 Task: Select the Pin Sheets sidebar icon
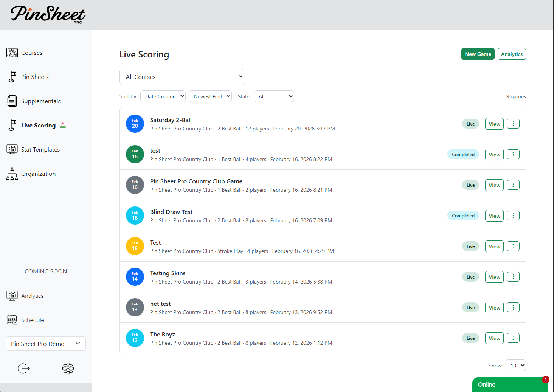[x=12, y=77]
